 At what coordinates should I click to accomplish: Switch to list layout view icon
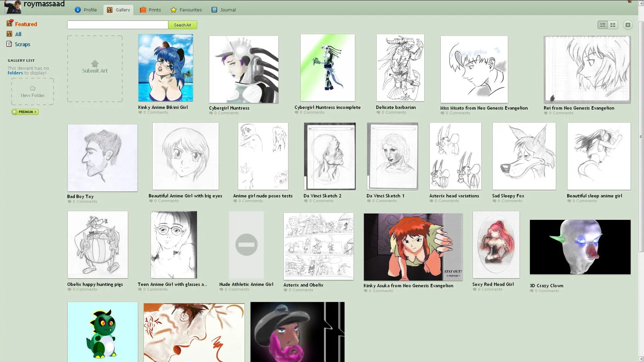(603, 25)
